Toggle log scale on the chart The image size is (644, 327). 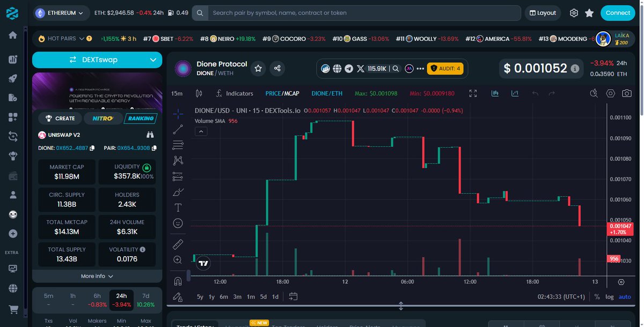610,296
